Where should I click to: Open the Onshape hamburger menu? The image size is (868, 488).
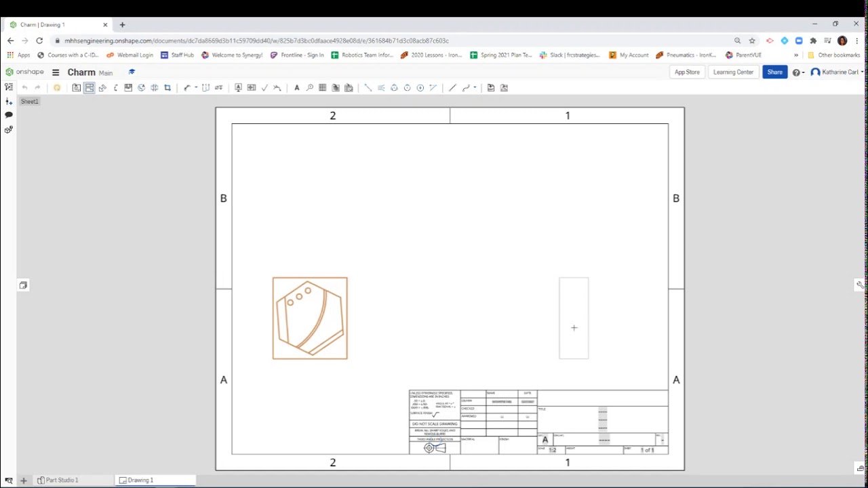pyautogui.click(x=56, y=73)
